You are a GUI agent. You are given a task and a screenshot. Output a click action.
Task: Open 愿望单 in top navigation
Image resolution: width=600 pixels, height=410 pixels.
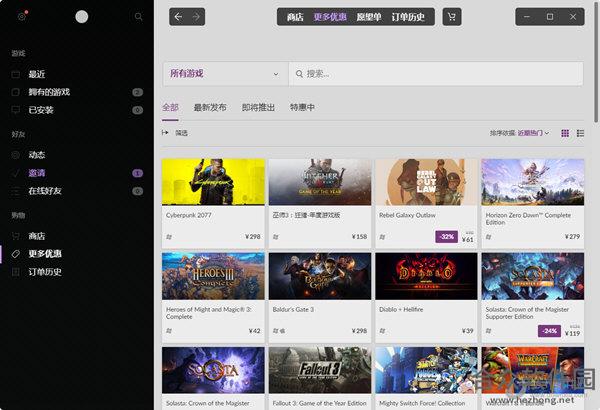coord(369,17)
